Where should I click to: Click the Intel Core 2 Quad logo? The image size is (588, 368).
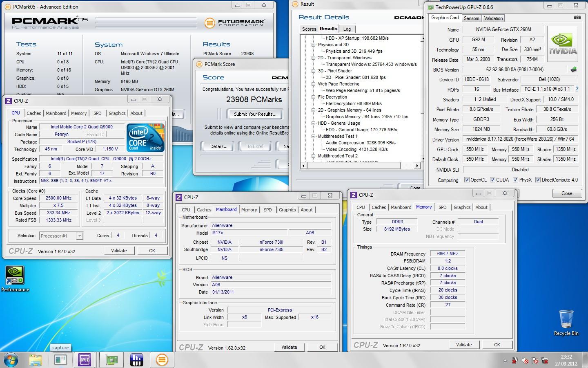(145, 137)
